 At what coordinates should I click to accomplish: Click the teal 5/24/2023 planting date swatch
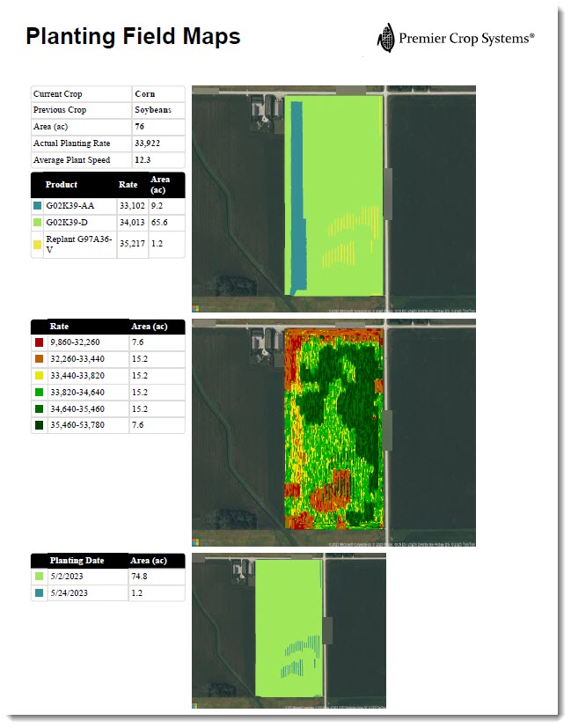pos(37,593)
